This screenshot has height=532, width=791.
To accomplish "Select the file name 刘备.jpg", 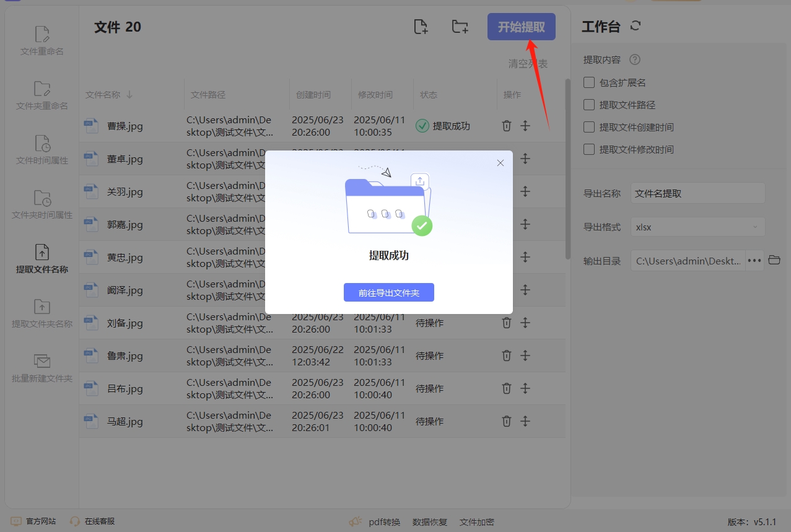I will click(x=125, y=323).
